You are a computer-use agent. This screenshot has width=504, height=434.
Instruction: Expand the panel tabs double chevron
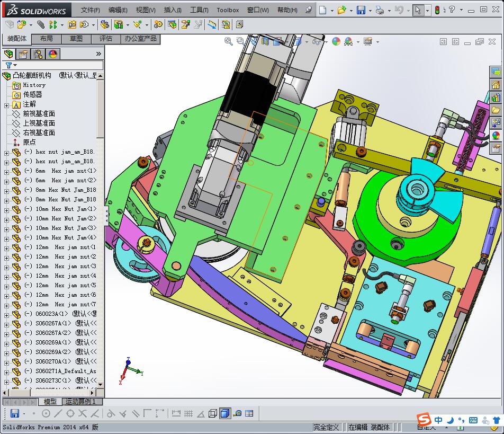[x=98, y=54]
